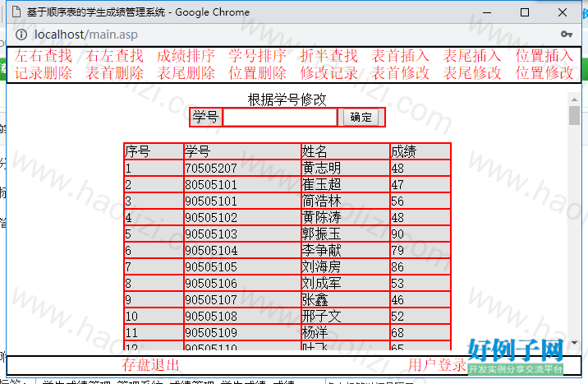Click the score 79 cell

pyautogui.click(x=420, y=250)
